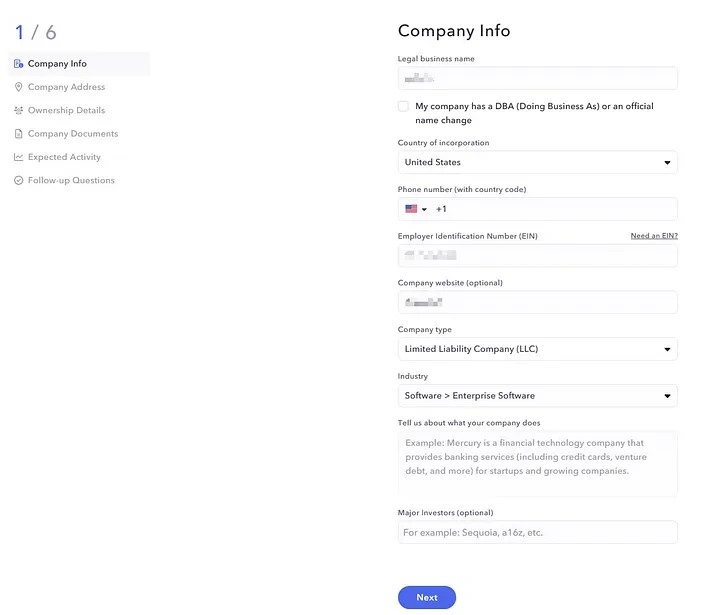Focus the Legal business name field

(537, 78)
